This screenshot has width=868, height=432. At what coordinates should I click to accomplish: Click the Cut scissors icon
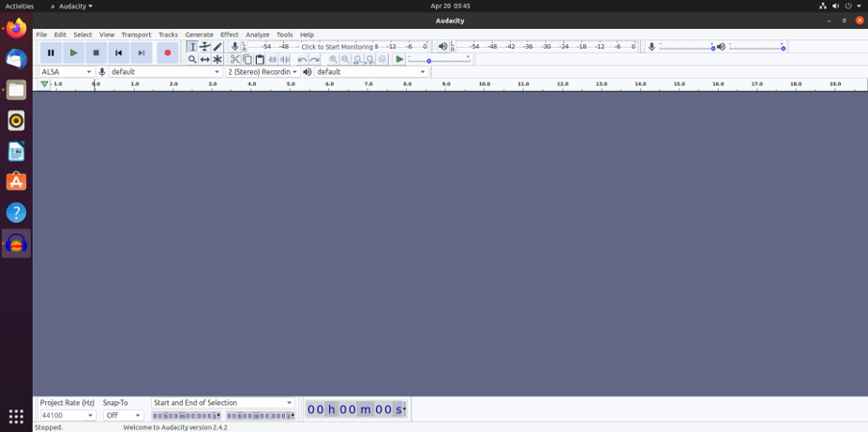[235, 59]
